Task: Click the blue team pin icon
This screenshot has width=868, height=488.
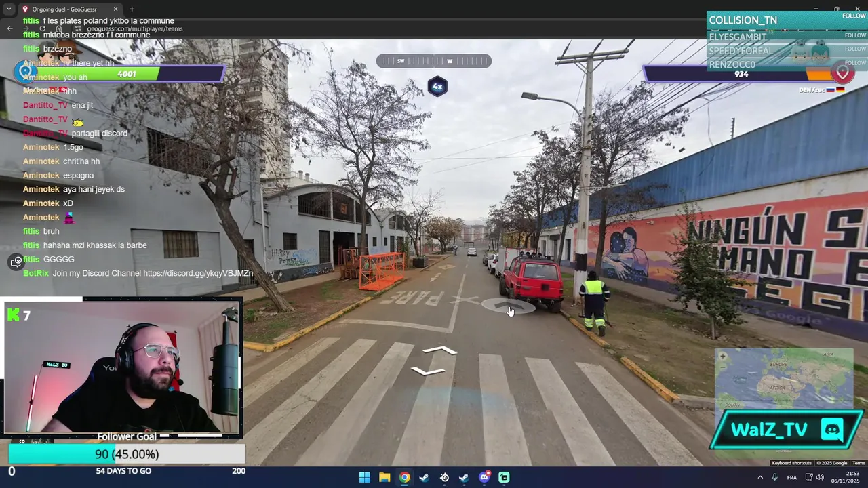Action: tap(26, 71)
